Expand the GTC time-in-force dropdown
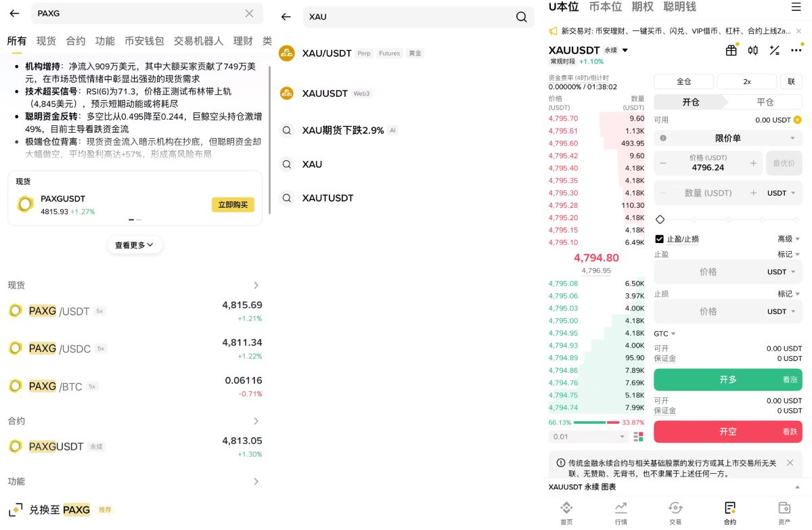Screen dimensions: 812x530 (x=663, y=333)
